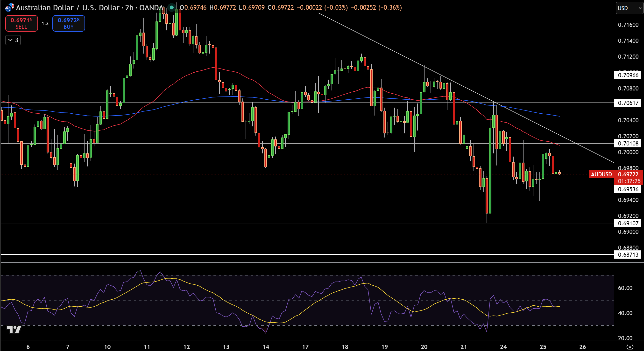
Task: Open chart settings gear icon
Action: (630, 347)
